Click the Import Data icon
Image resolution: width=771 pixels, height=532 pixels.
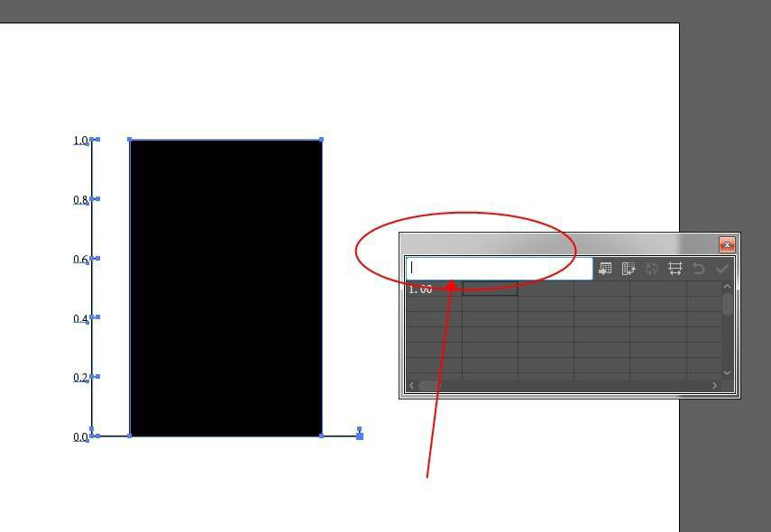point(605,269)
